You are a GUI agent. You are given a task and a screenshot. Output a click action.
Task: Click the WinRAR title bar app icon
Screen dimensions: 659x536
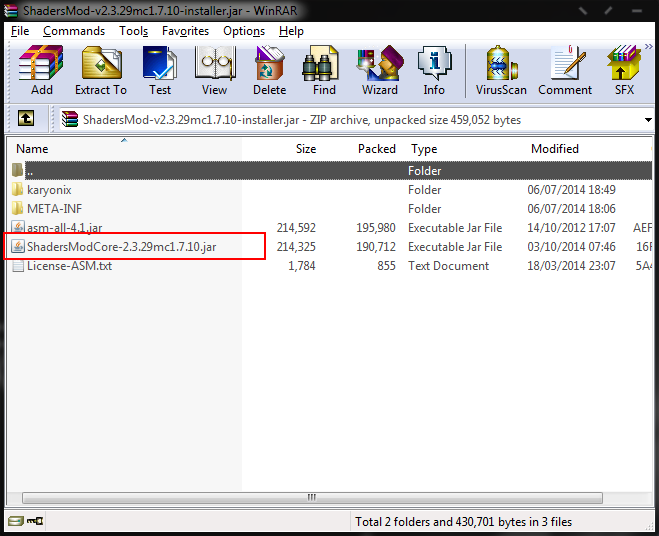pyautogui.click(x=11, y=11)
